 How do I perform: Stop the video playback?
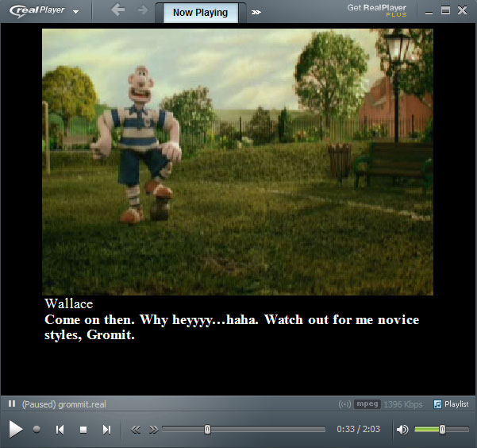pyautogui.click(x=83, y=430)
